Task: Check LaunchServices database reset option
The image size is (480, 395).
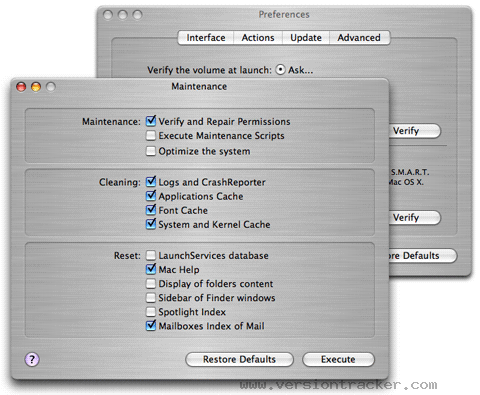Action: point(151,256)
